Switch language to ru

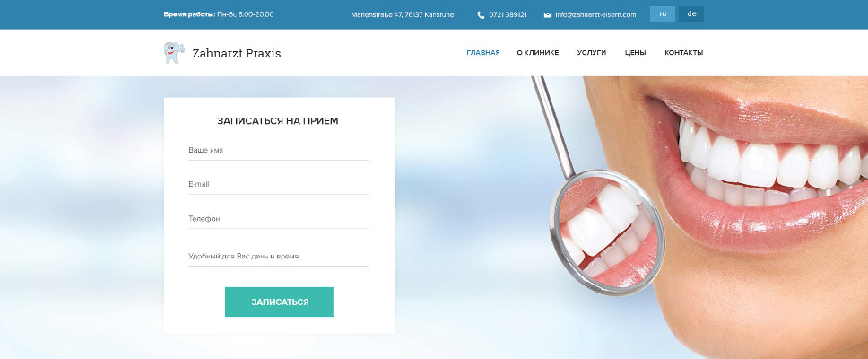pos(663,14)
